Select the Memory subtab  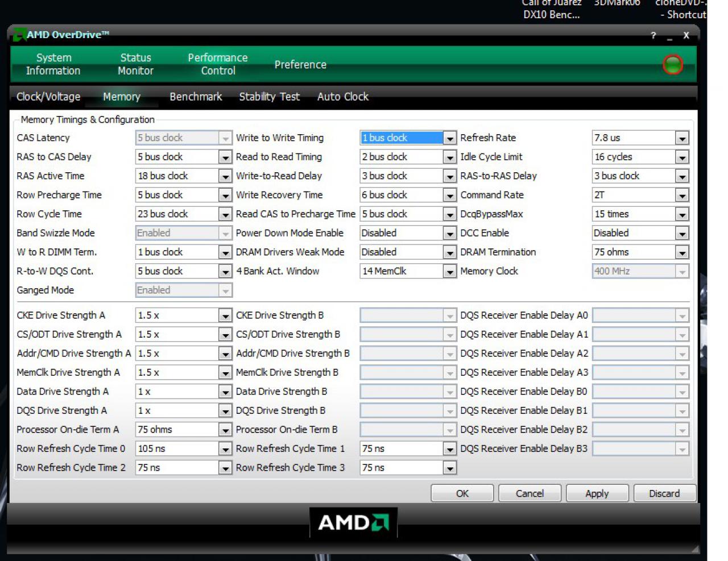click(121, 97)
